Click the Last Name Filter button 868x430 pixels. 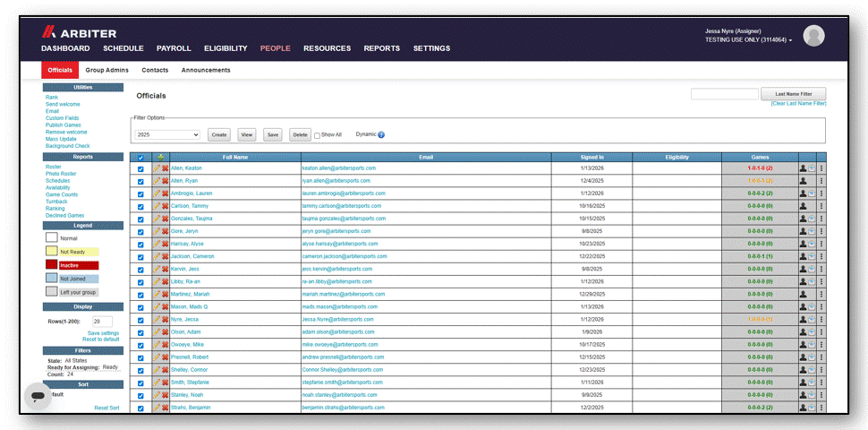click(x=793, y=94)
